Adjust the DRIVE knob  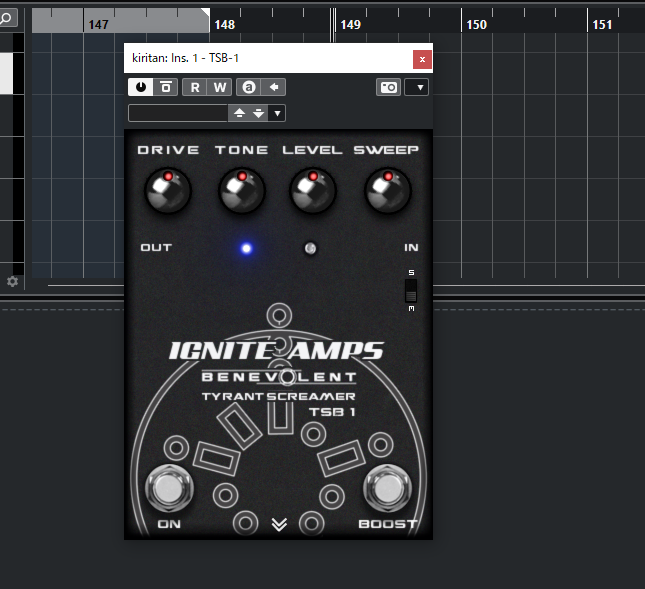point(168,190)
